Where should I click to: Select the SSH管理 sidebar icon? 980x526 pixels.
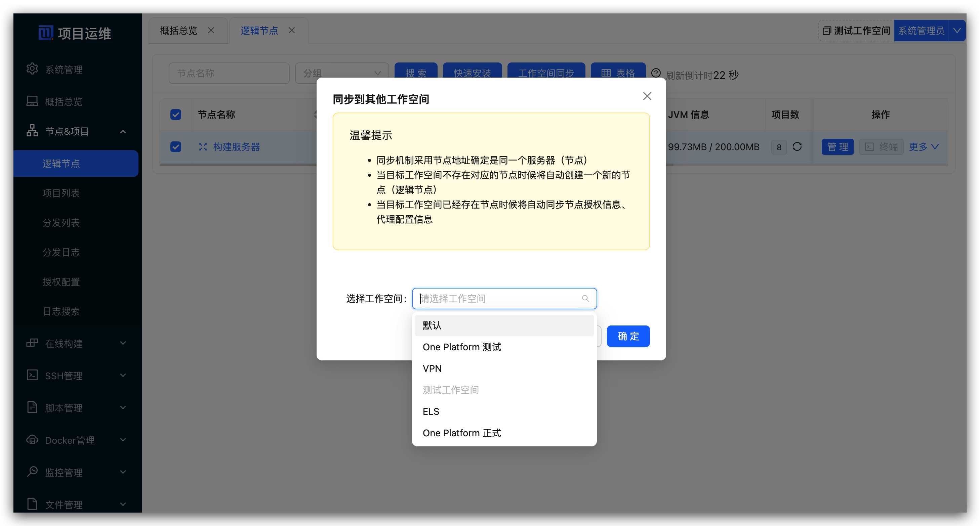pos(32,376)
